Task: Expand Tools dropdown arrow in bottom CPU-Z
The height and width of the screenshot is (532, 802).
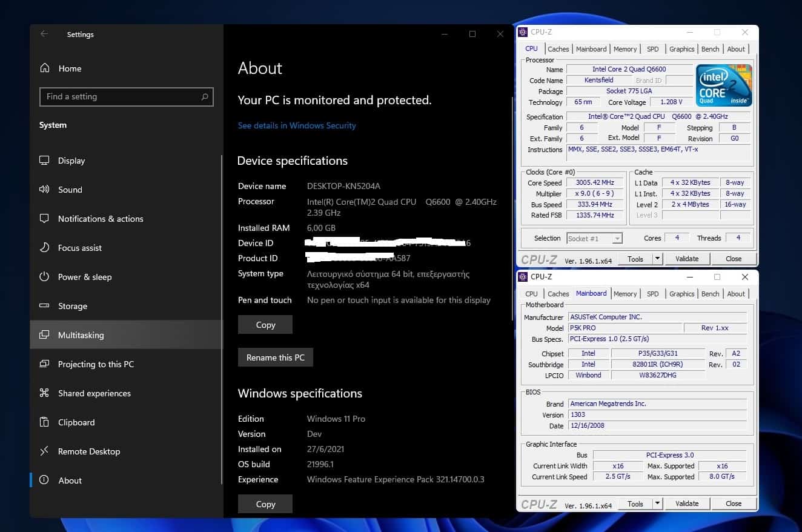Action: click(x=658, y=504)
